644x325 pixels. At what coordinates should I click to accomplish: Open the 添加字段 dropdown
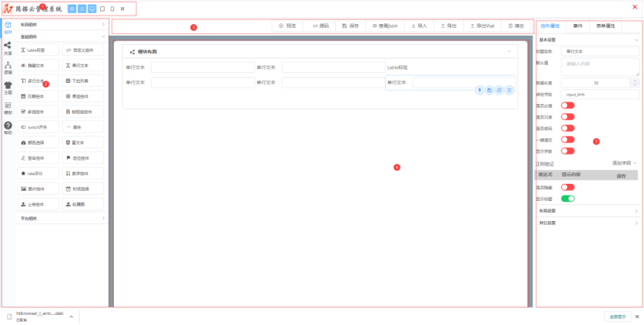tap(624, 164)
